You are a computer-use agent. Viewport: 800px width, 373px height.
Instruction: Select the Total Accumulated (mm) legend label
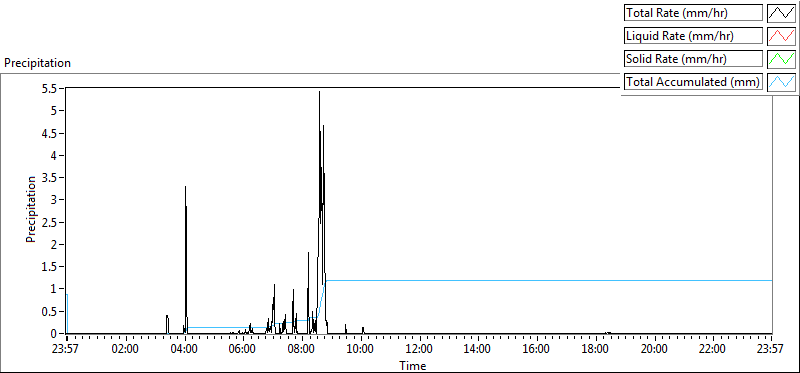pyautogui.click(x=693, y=82)
